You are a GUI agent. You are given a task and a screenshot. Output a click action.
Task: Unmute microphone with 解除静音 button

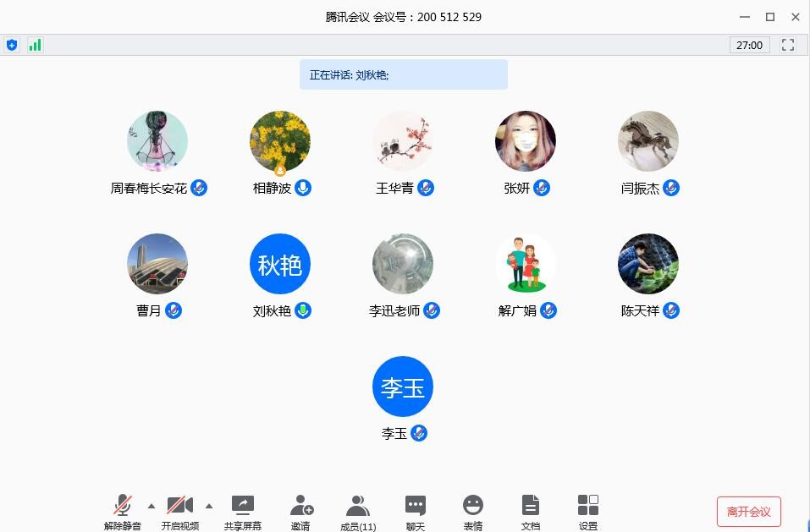tap(123, 506)
